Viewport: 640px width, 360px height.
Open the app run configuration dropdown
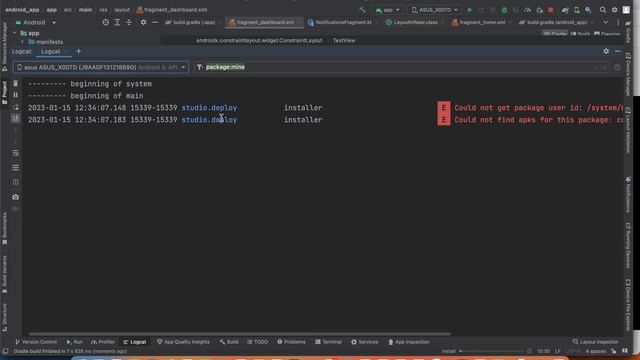387,10
